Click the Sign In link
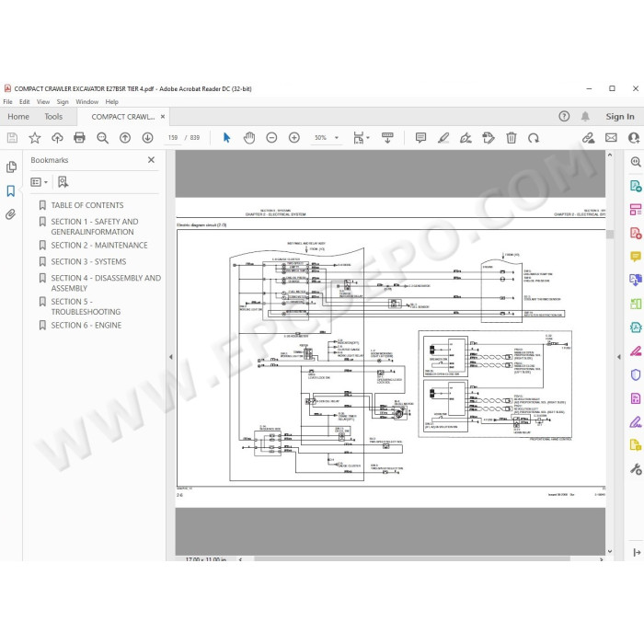This screenshot has height=644, width=644. tap(620, 117)
